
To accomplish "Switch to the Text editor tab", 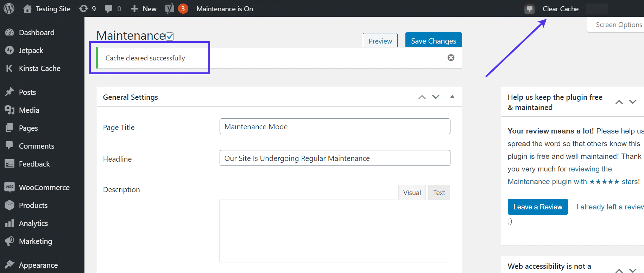I will pos(439,193).
